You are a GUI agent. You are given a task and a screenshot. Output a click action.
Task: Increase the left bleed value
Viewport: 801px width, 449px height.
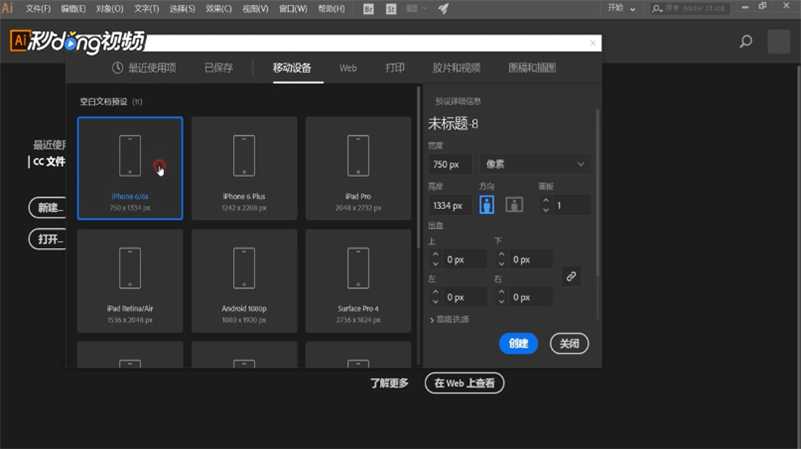435,292
